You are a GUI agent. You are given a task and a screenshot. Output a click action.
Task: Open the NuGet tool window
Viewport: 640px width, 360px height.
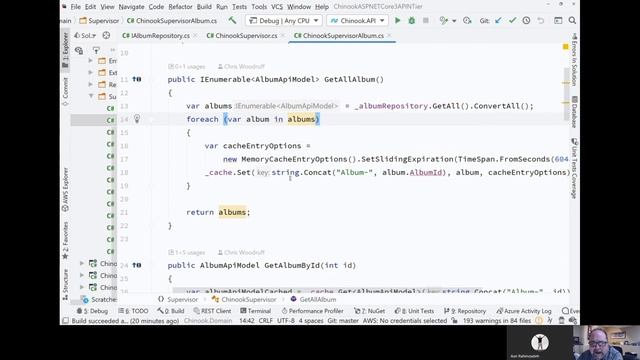click(x=370, y=311)
